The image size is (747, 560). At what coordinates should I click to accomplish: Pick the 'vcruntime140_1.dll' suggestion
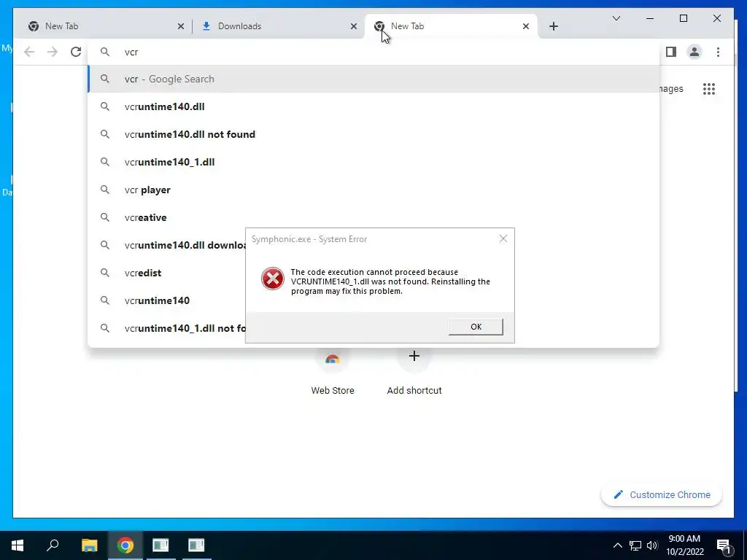click(373, 162)
